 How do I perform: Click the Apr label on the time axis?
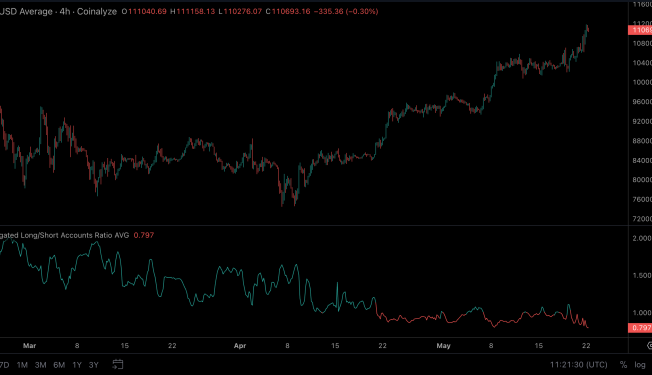click(x=240, y=345)
